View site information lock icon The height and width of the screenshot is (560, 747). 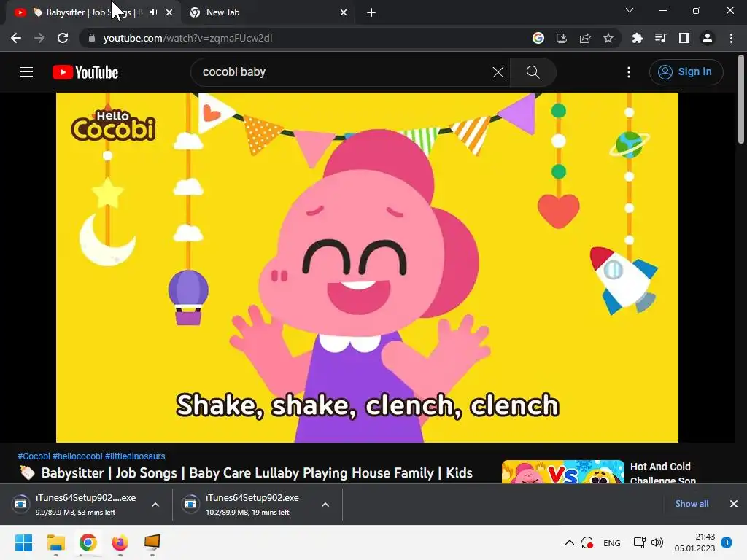pyautogui.click(x=92, y=38)
